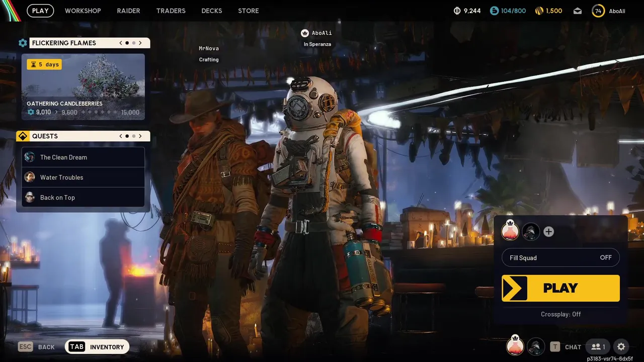This screenshot has width=644, height=362.
Task: Click the ESC Back button
Action: [x=36, y=347]
